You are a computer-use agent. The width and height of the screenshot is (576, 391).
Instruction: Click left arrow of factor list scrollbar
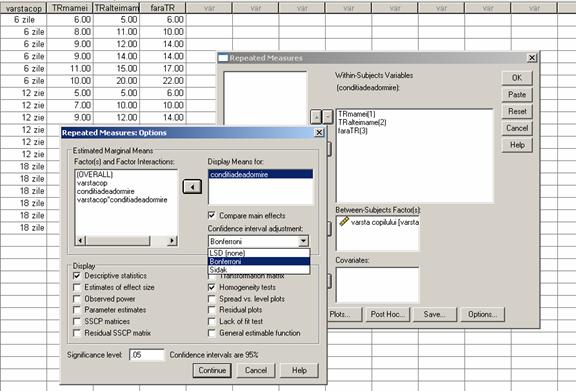(x=80, y=241)
